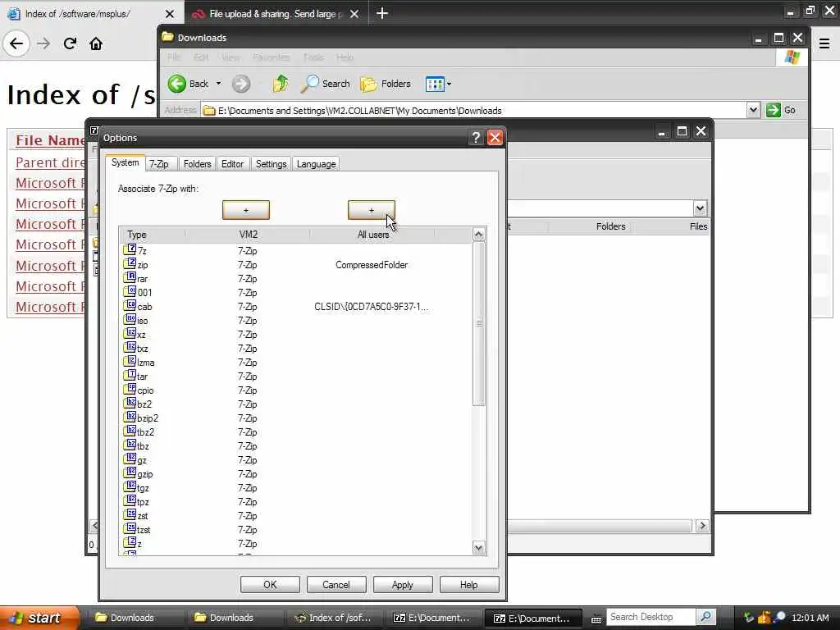Open the Windows Start menu
This screenshot has width=840, height=630.
(39, 618)
